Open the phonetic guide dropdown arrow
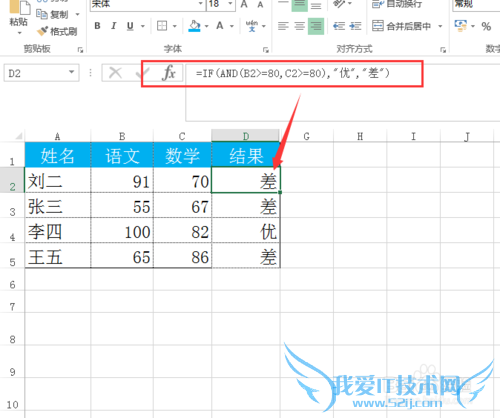The width and height of the screenshot is (500, 418). coord(264,26)
